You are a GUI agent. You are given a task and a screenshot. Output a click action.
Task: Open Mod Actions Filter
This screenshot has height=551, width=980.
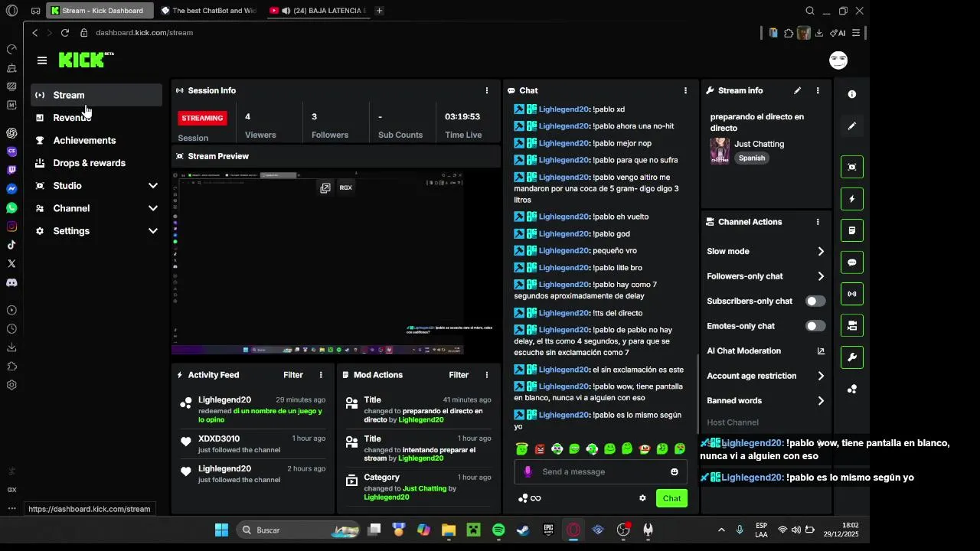[x=459, y=375]
